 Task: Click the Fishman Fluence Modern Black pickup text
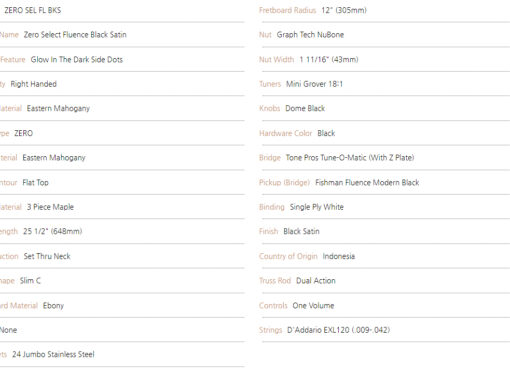point(367,183)
